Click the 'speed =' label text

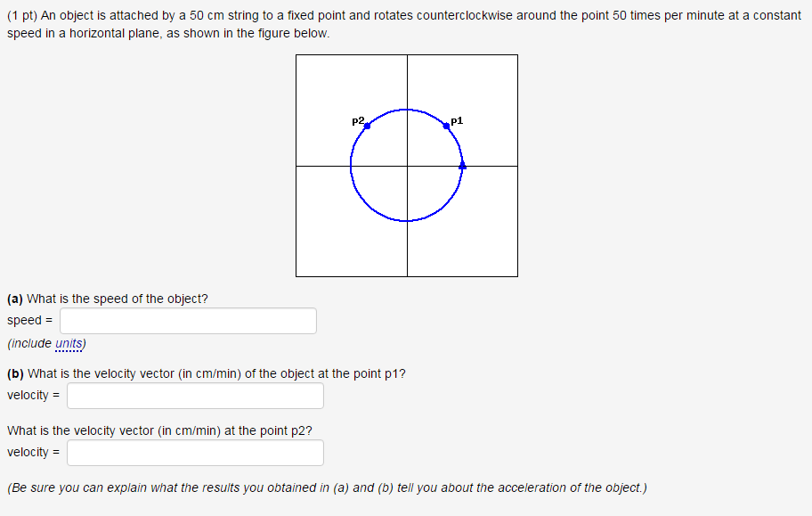[28, 320]
